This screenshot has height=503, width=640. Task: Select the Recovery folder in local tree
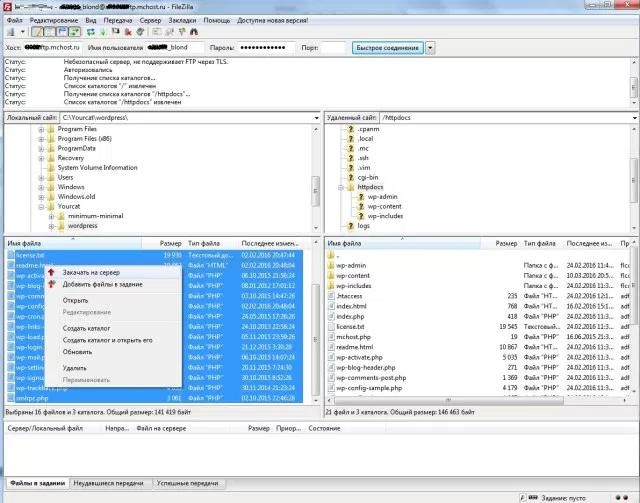70,158
